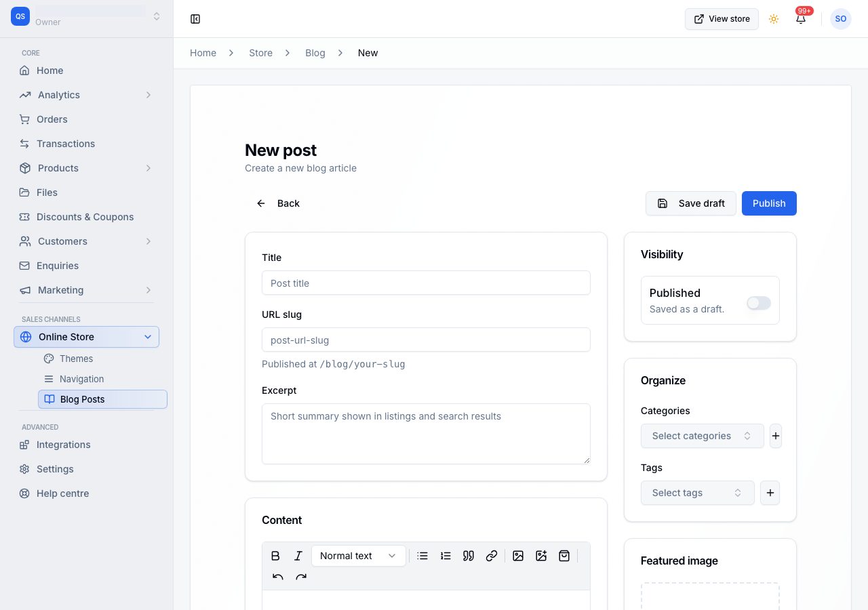Add a new category with plus button

[x=776, y=436]
